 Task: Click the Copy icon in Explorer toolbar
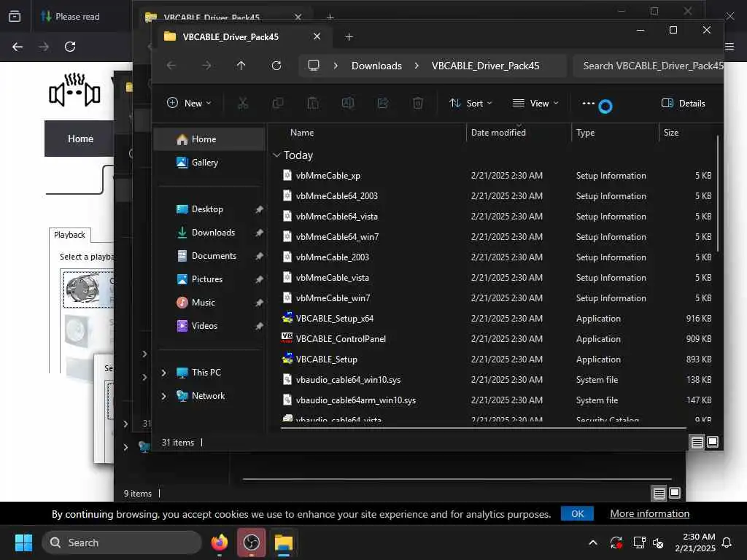278,103
